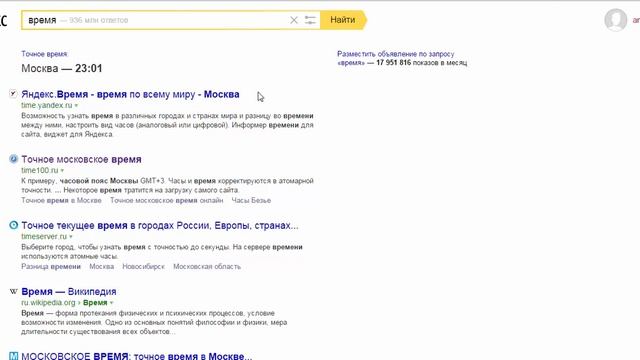The height and width of the screenshot is (360, 640).
Task: Open the time100.ru green URL
Action: coord(40,170)
